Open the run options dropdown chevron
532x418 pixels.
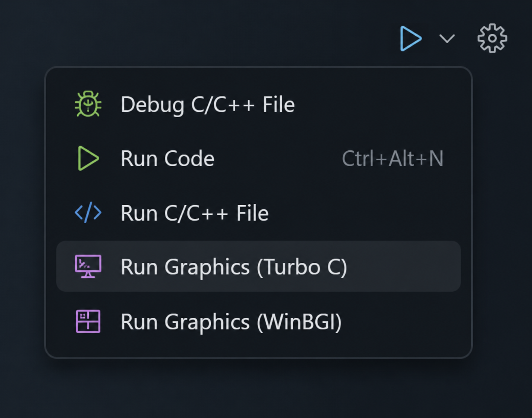(x=447, y=39)
